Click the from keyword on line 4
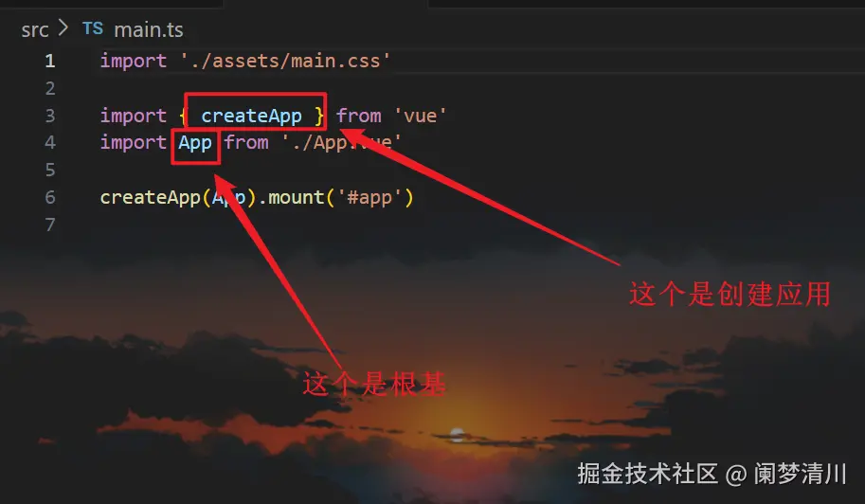The image size is (865, 504). click(x=246, y=143)
